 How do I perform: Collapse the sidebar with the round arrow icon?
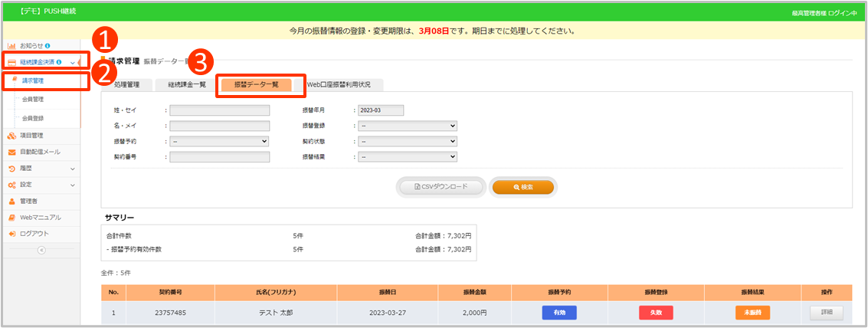coord(41,250)
